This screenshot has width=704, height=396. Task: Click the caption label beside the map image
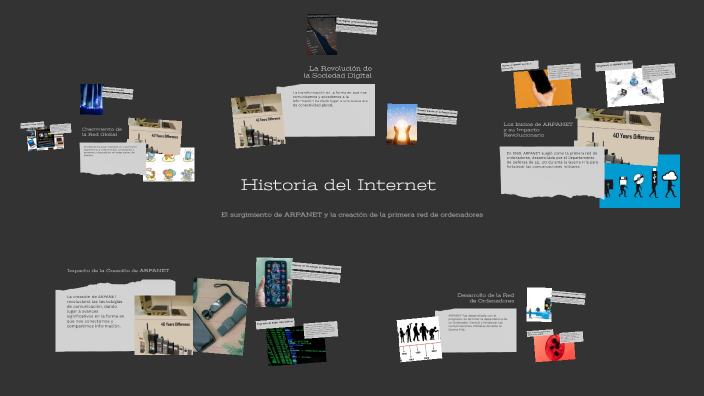point(356,26)
